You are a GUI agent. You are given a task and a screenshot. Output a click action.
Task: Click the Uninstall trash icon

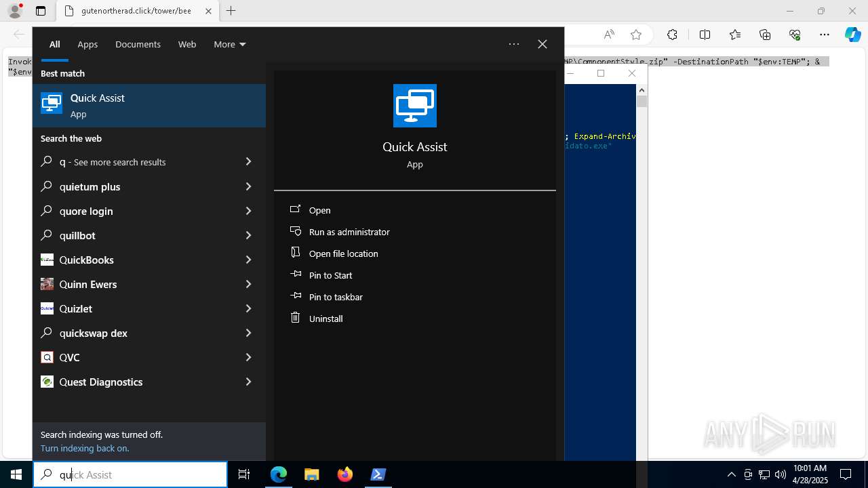[x=295, y=318]
